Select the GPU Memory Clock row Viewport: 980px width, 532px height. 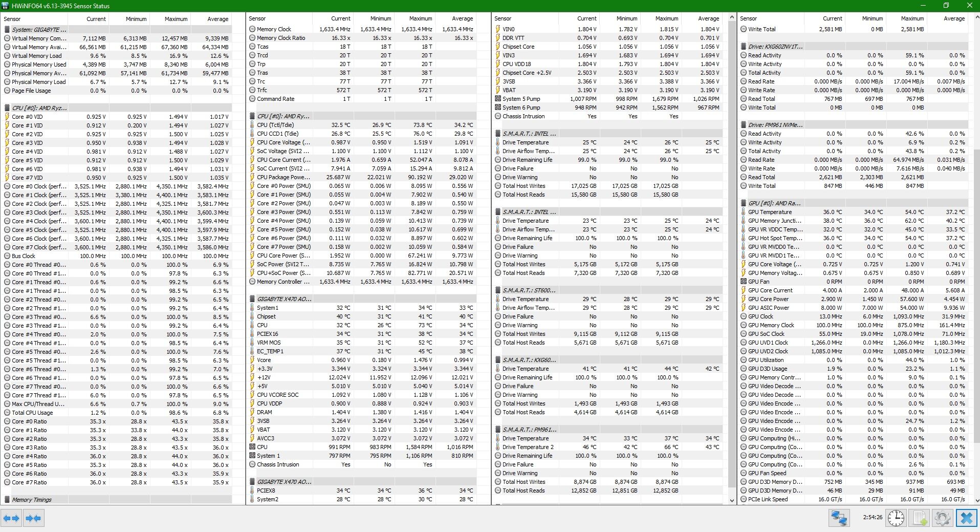click(854, 325)
